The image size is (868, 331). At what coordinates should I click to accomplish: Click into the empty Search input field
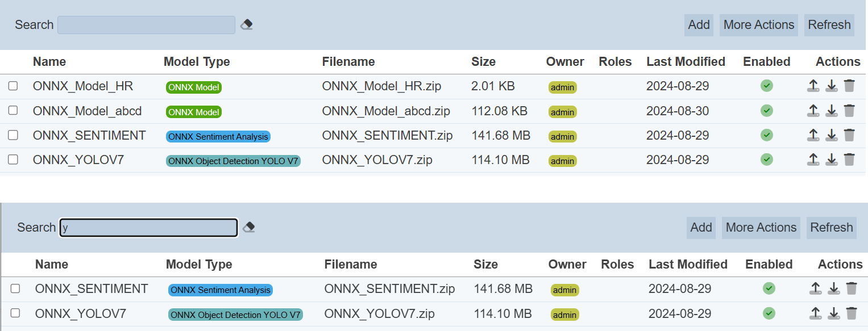click(146, 25)
